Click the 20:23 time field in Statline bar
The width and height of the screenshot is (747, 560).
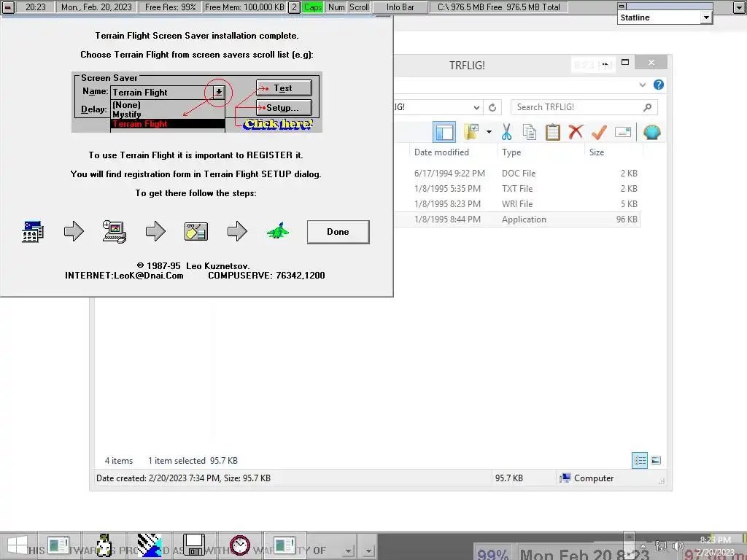tap(35, 7)
